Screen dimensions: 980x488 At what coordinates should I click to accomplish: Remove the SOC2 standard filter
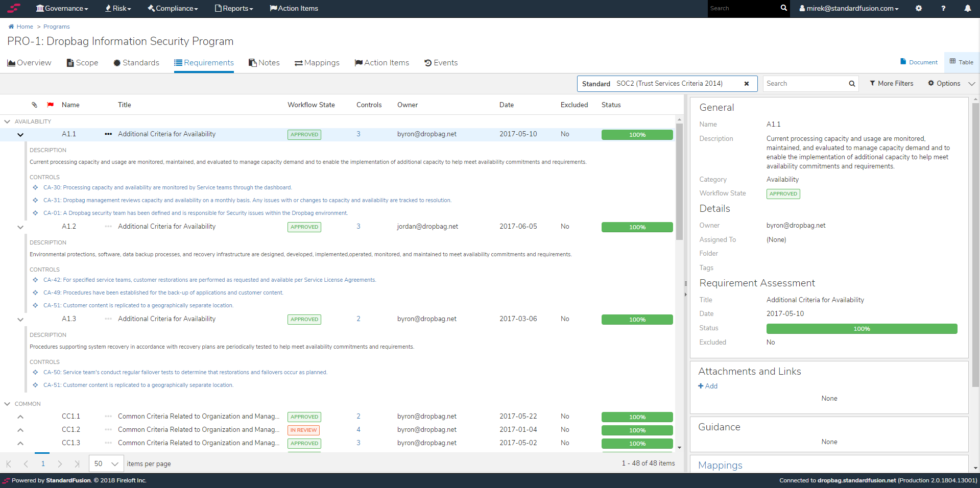747,84
